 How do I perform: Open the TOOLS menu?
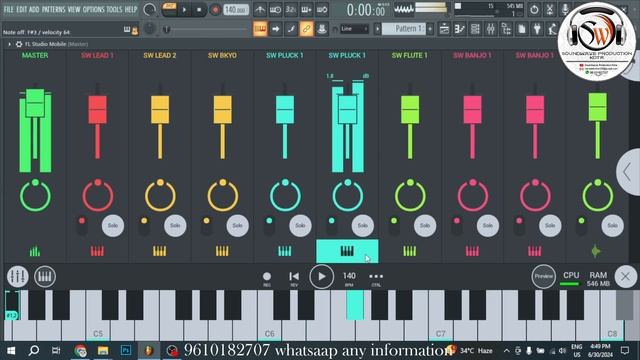(114, 9)
